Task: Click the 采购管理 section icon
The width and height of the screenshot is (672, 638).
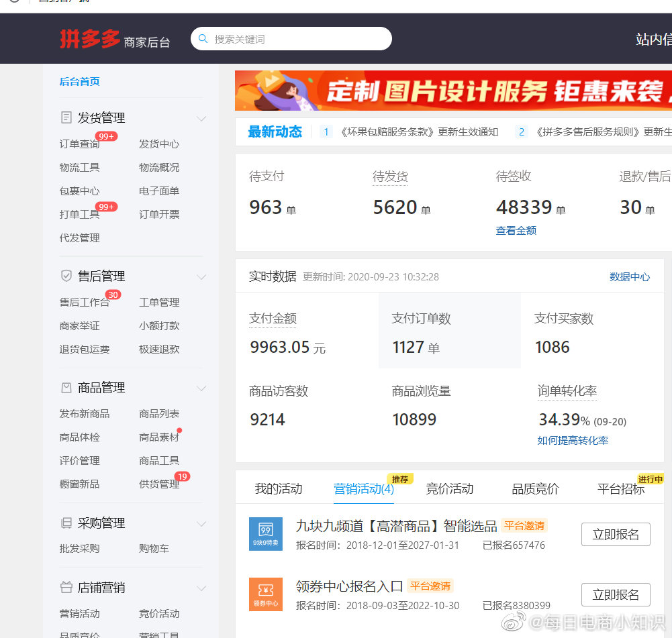Action: [x=66, y=523]
